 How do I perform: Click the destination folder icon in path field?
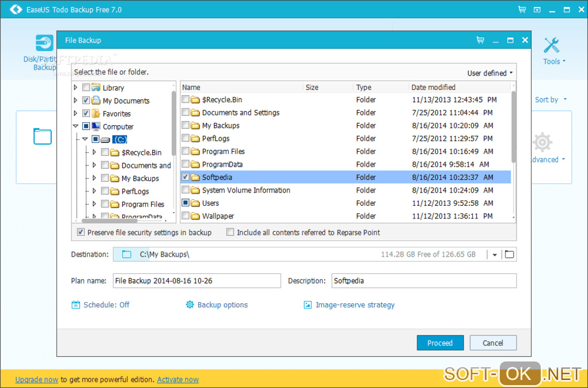[x=127, y=255]
